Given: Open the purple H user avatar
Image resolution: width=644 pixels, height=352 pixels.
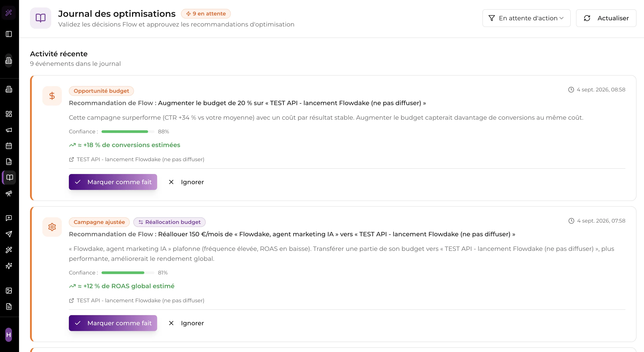Looking at the screenshot, I should [x=9, y=335].
